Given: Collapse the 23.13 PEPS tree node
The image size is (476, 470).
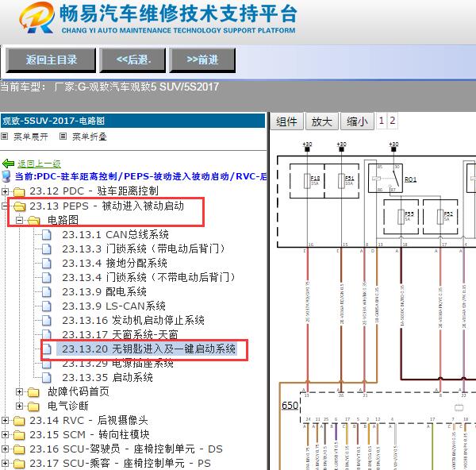Looking at the screenshot, I should (4, 206).
